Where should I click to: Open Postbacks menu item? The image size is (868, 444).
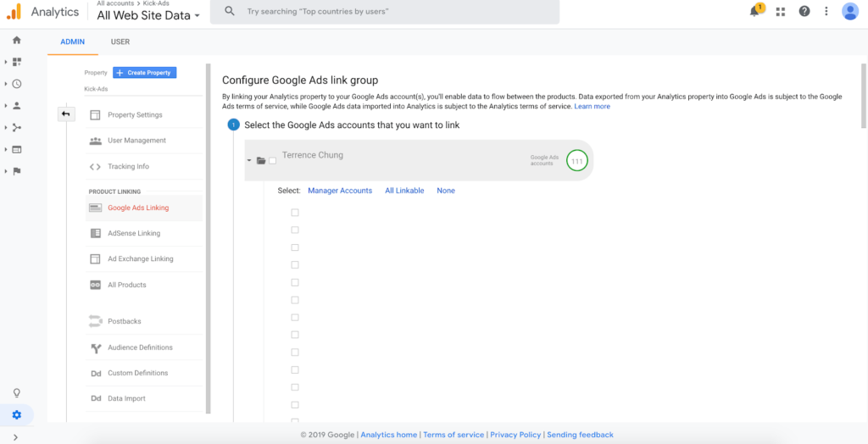(144, 322)
